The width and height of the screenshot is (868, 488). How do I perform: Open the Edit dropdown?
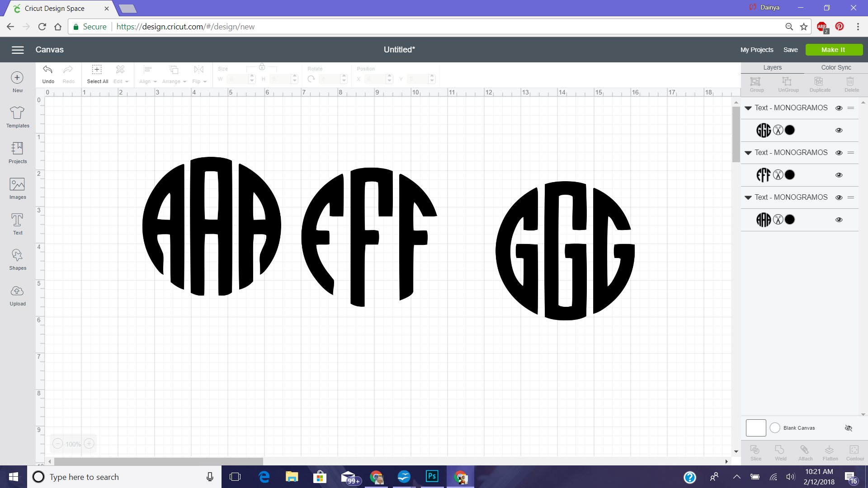121,74
